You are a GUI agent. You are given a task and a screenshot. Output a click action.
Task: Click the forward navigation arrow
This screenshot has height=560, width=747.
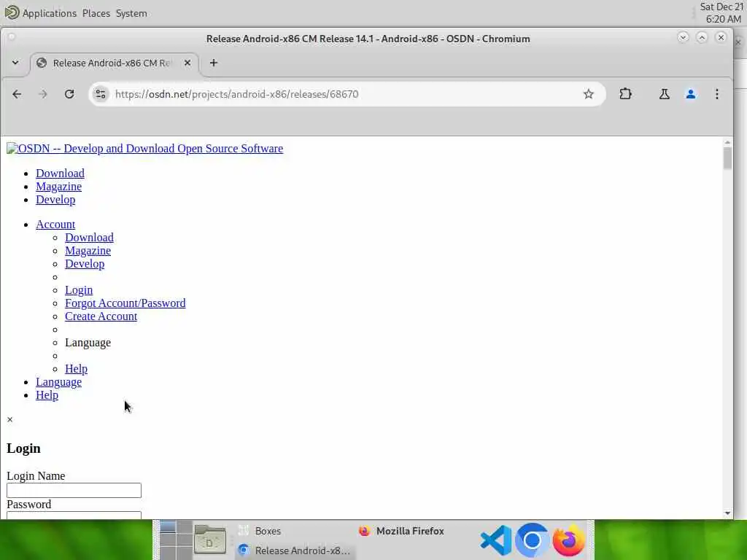43,94
